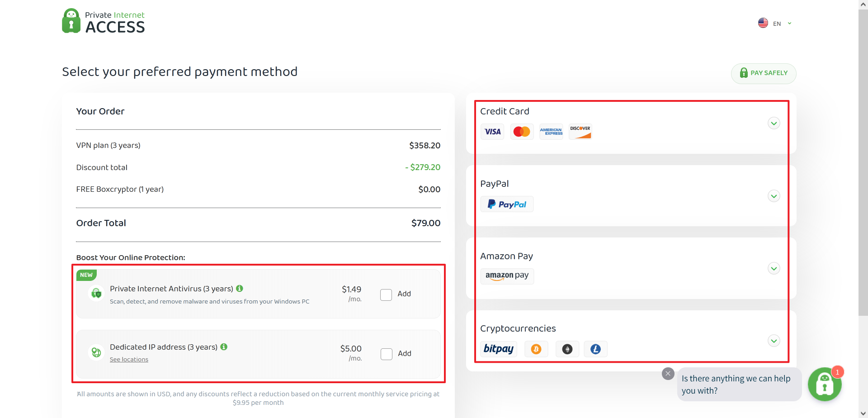868x418 pixels.
Task: Click the Litecoin icon
Action: (595, 349)
